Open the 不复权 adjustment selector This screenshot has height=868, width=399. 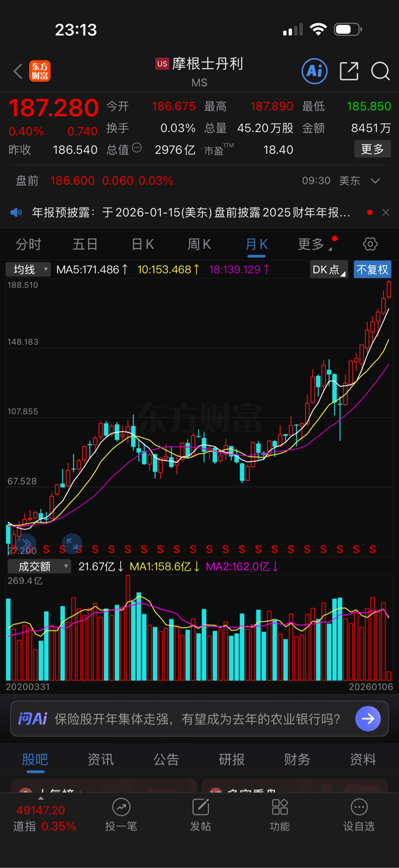[373, 269]
